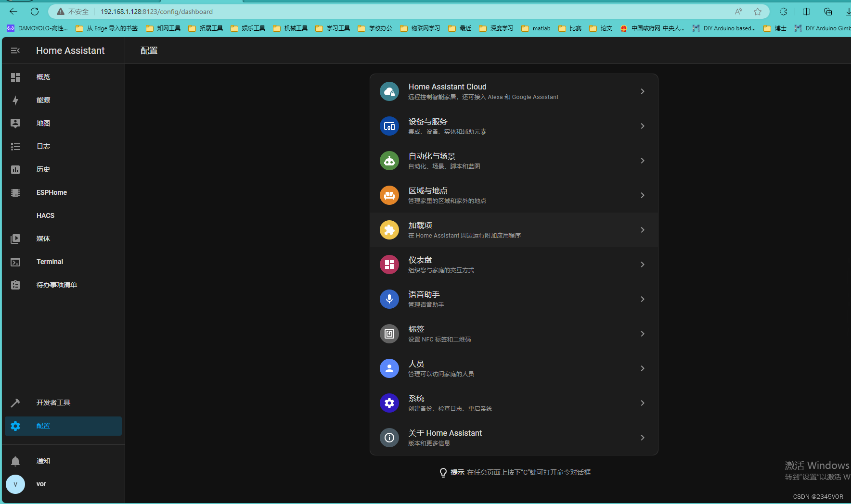This screenshot has height=504, width=851.
Task: Click the 标签 NFC tag icon
Action: click(x=389, y=334)
